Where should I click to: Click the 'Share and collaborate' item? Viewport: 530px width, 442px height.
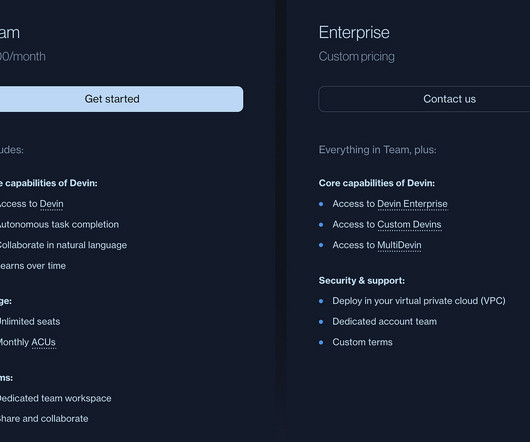tap(44, 418)
